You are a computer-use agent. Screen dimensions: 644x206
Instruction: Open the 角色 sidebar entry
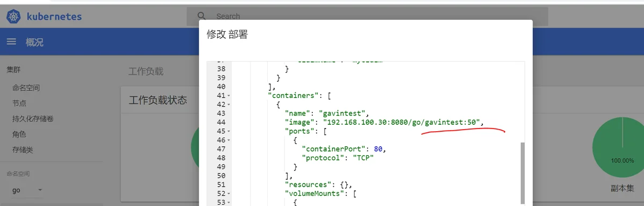19,134
